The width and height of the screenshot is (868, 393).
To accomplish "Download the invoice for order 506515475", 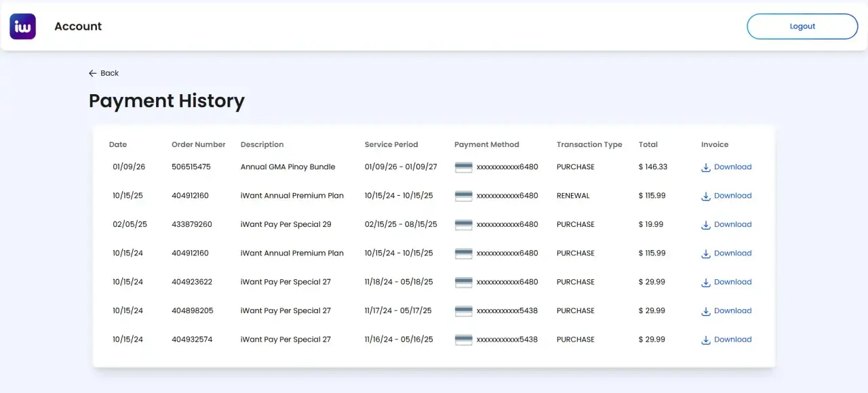I will 726,167.
